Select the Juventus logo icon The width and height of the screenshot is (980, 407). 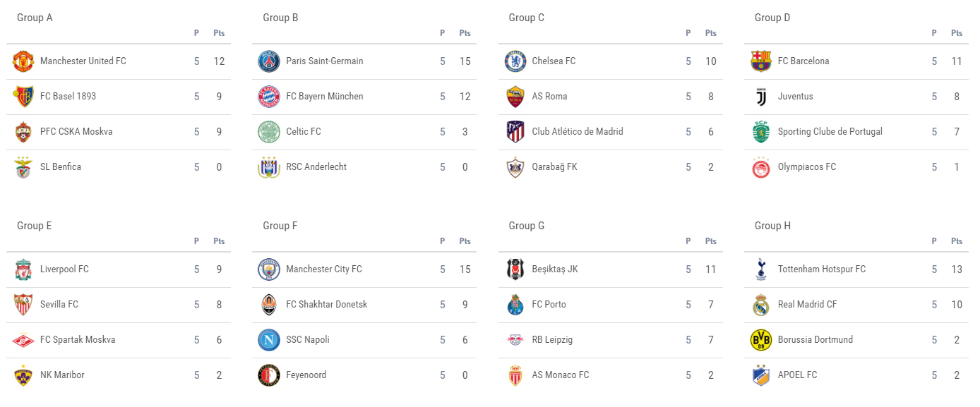tap(761, 97)
